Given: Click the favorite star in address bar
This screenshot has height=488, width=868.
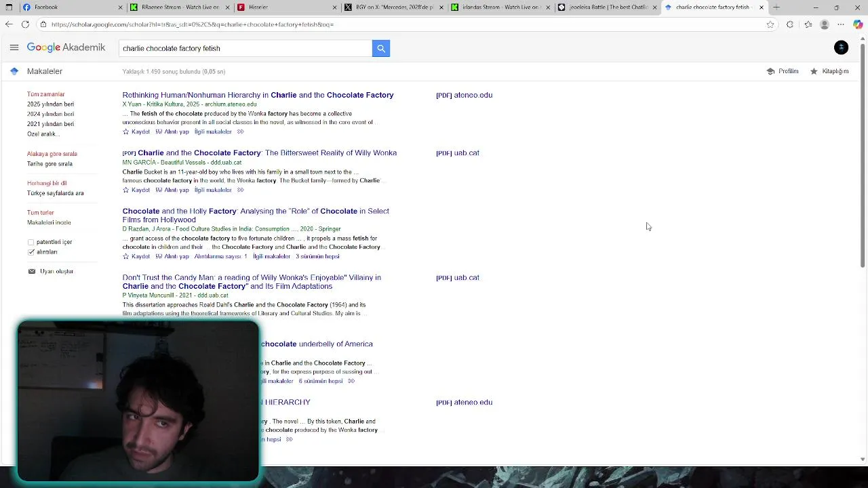Looking at the screenshot, I should tap(770, 24).
